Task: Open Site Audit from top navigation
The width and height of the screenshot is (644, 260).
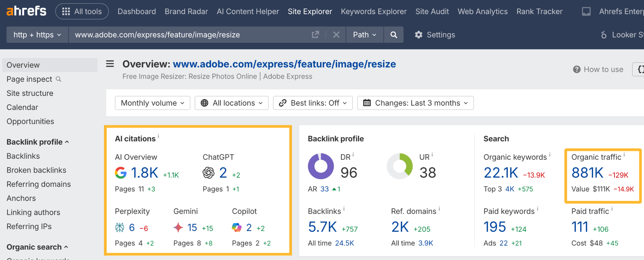Action: (x=432, y=12)
